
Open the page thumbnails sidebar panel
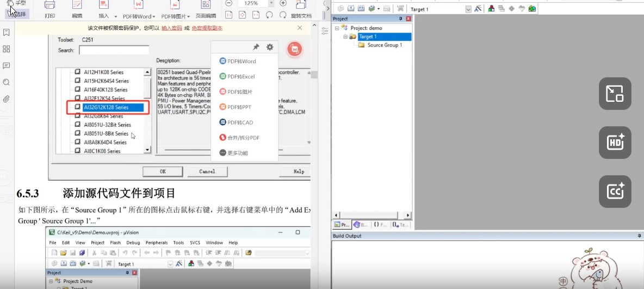coord(6,49)
